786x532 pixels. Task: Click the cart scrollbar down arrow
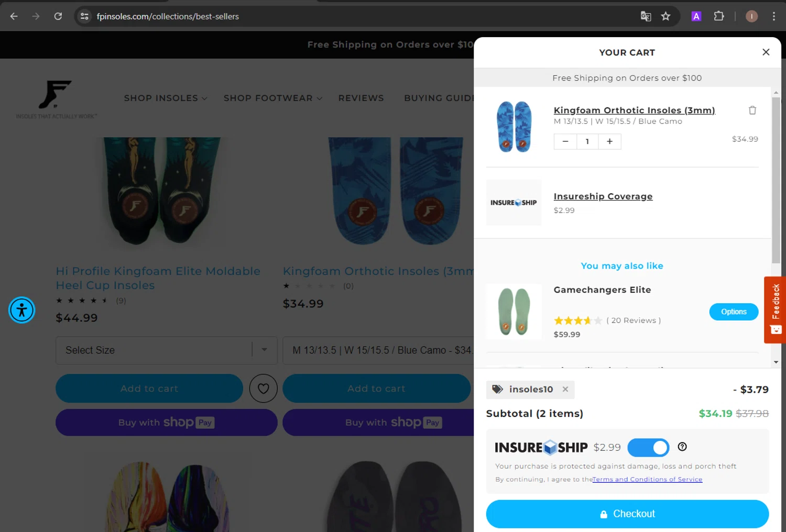776,362
